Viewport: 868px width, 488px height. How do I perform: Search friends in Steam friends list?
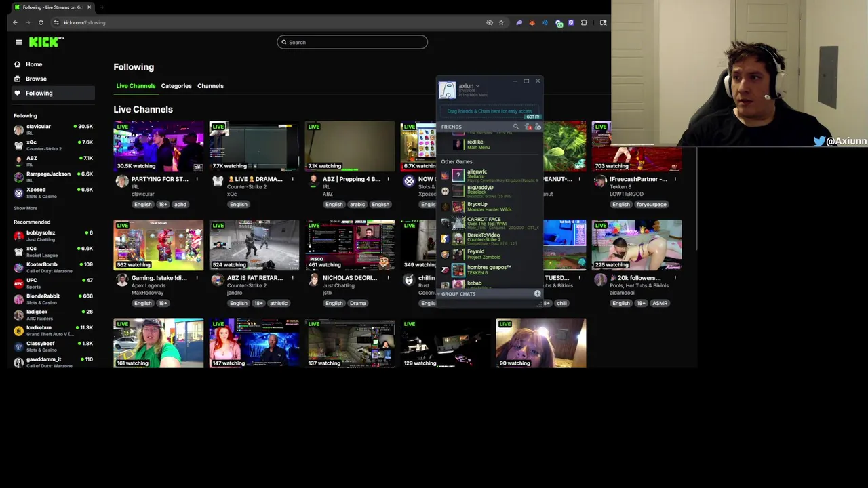515,127
